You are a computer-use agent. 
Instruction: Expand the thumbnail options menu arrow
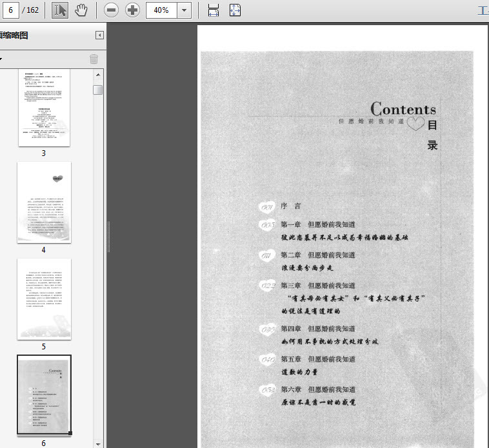tap(1, 59)
